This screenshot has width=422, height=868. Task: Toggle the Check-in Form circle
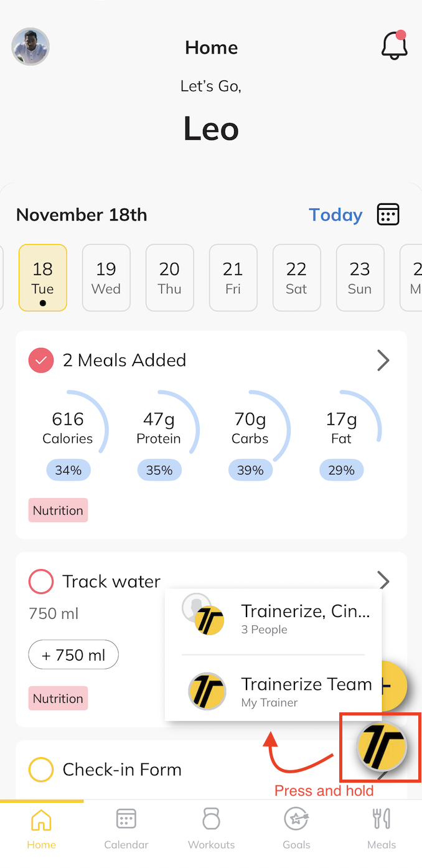pos(41,770)
